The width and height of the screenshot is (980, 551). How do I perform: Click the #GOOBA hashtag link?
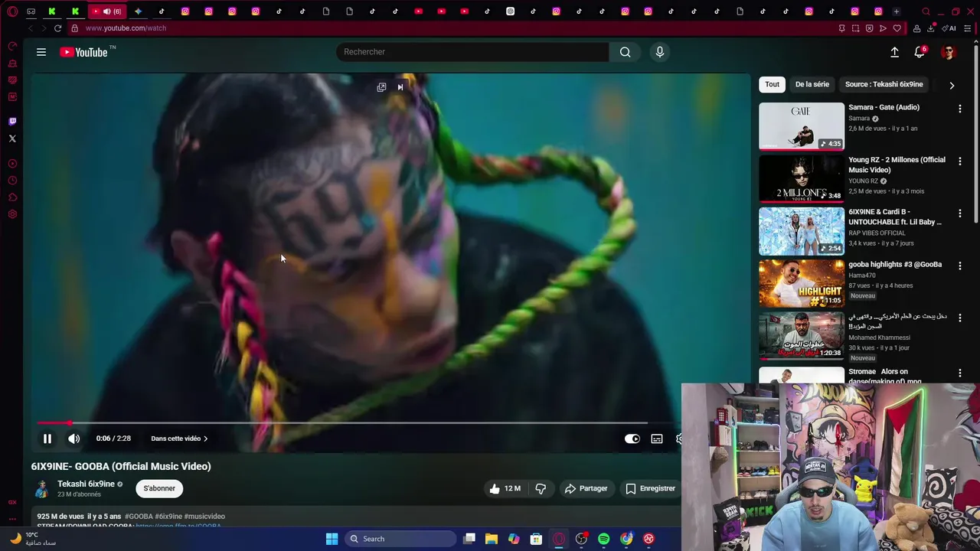pos(139,517)
